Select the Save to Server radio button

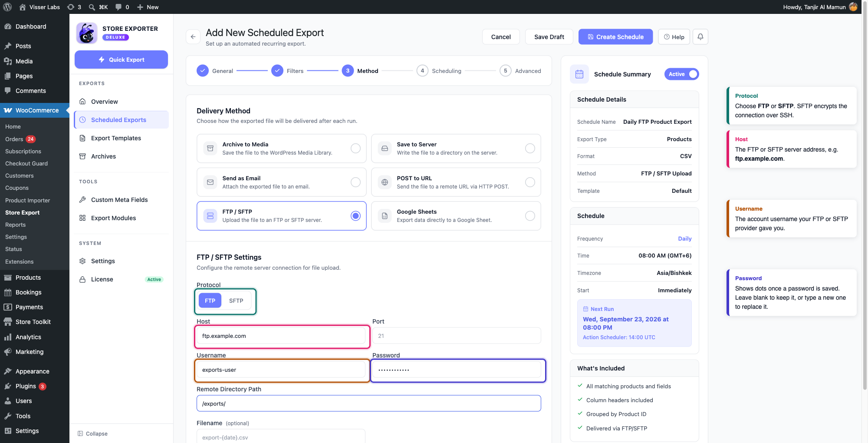coord(530,149)
